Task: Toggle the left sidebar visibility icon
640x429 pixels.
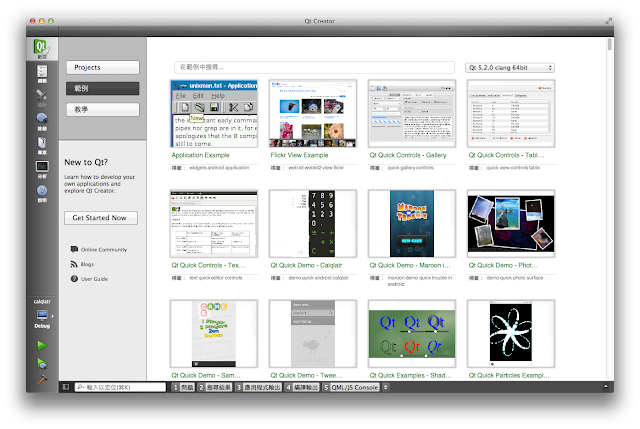Action: pyautogui.click(x=66, y=387)
